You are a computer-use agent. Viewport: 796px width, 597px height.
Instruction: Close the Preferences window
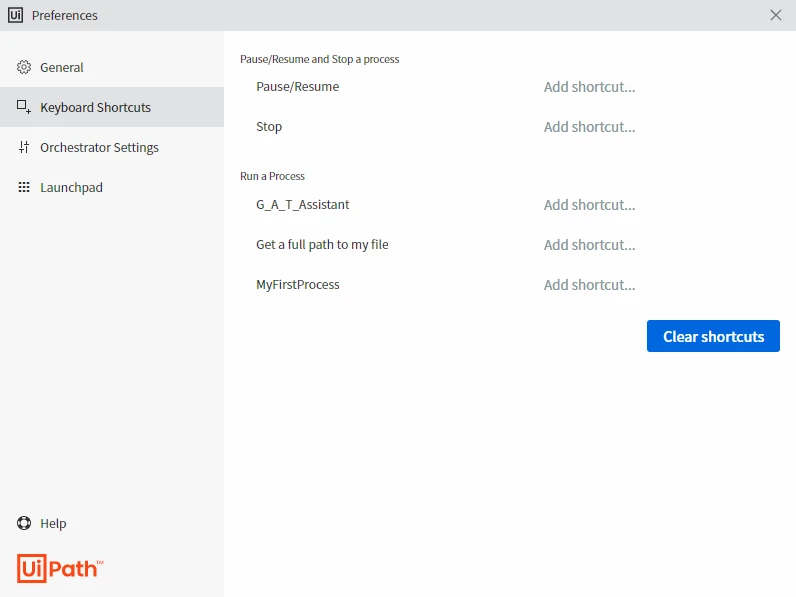click(x=775, y=15)
